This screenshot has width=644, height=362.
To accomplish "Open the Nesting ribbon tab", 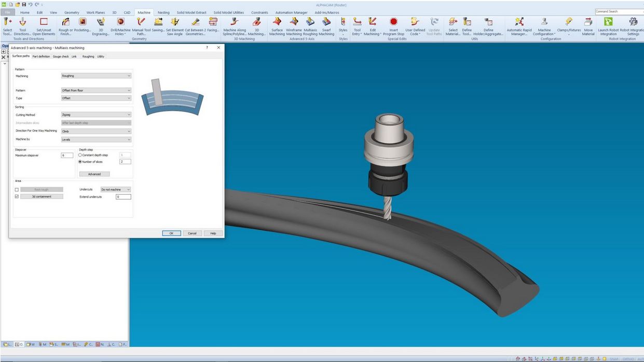I will [163, 12].
